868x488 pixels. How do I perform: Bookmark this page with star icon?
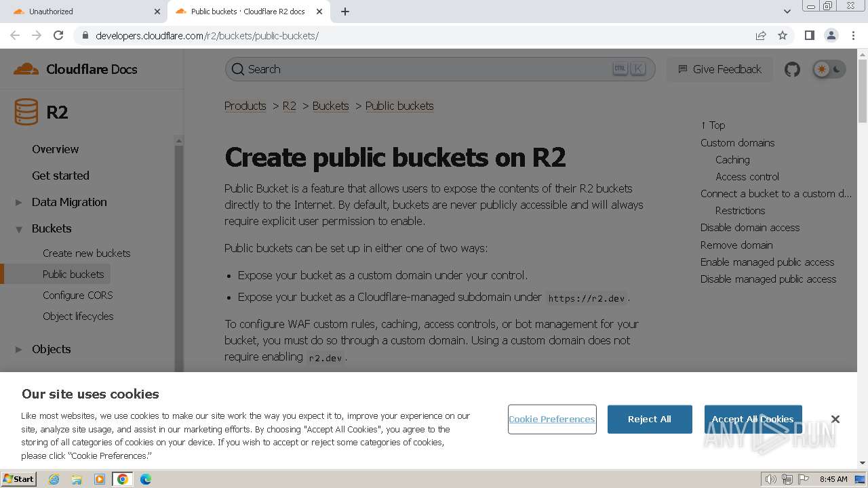(783, 35)
